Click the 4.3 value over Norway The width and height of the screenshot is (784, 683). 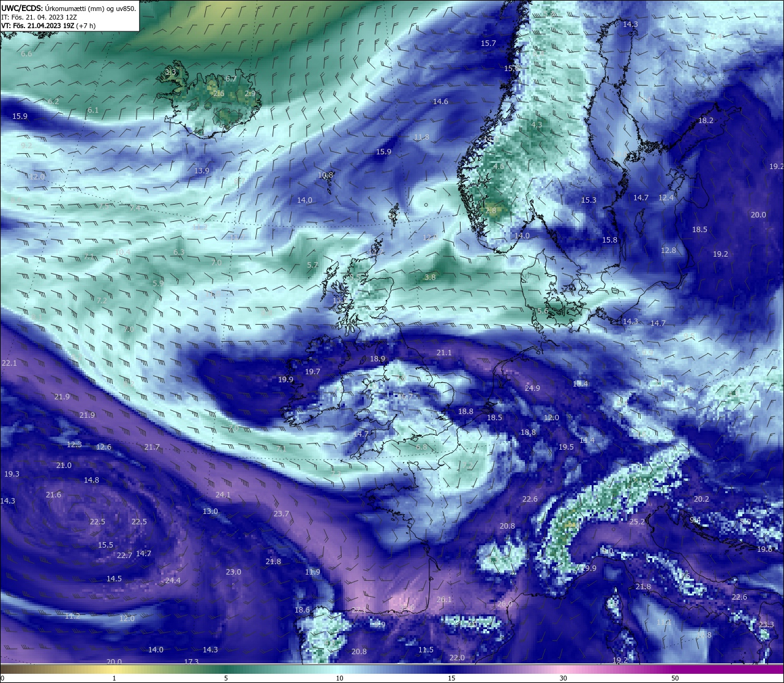tap(537, 125)
